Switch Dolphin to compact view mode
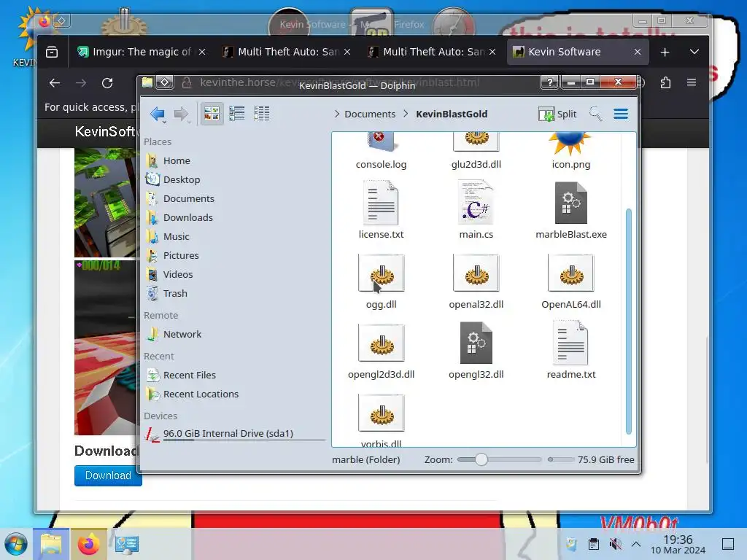Screen dimensions: 747x560 237,114
